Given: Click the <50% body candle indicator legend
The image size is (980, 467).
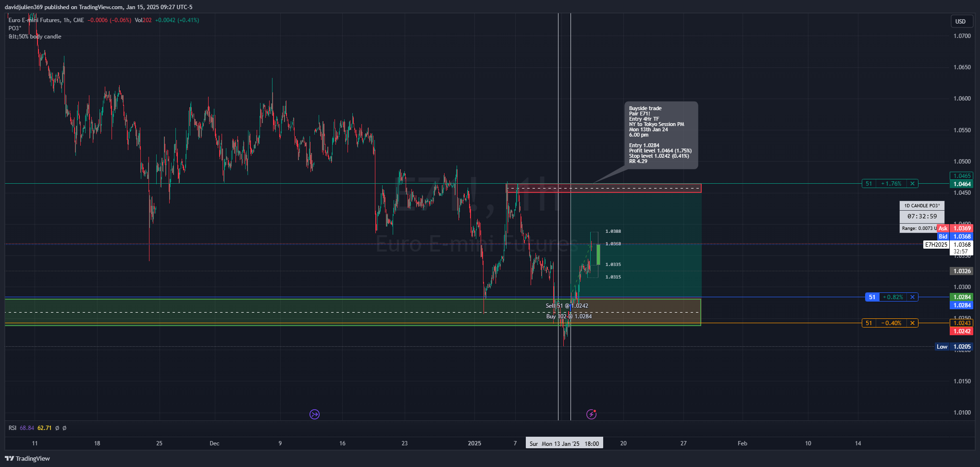Looking at the screenshot, I should [35, 37].
